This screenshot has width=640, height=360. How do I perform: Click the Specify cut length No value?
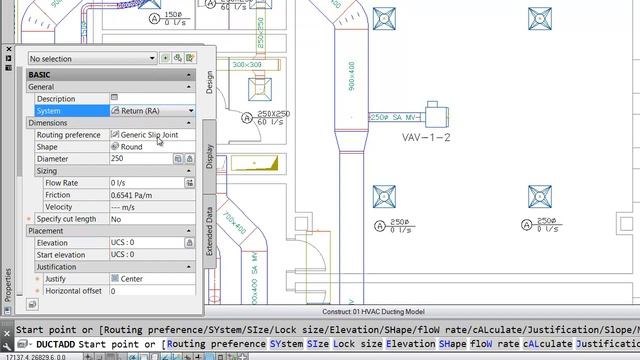(x=152, y=219)
